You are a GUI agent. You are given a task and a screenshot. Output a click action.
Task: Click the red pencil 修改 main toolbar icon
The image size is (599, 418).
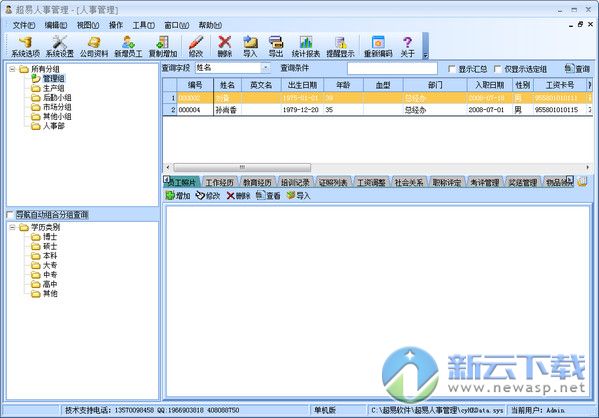pos(196,47)
